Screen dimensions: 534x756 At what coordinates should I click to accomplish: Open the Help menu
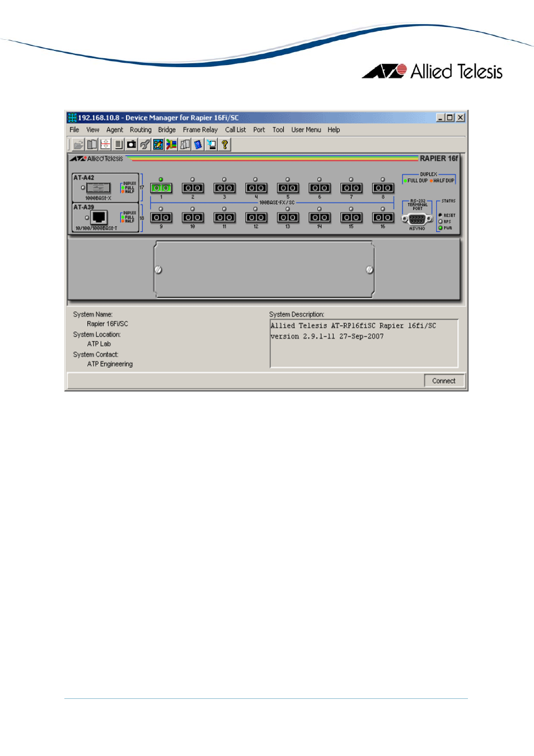[334, 129]
